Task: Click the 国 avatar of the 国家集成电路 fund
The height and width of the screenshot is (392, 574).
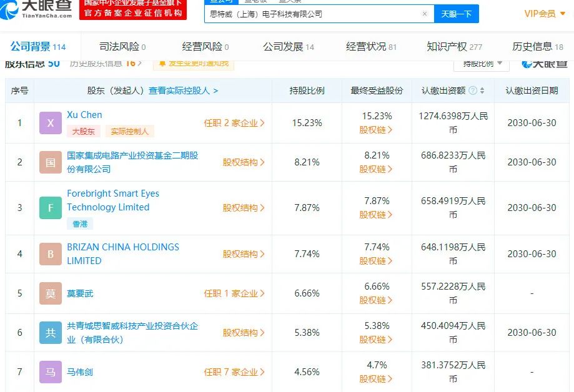Action: point(51,162)
